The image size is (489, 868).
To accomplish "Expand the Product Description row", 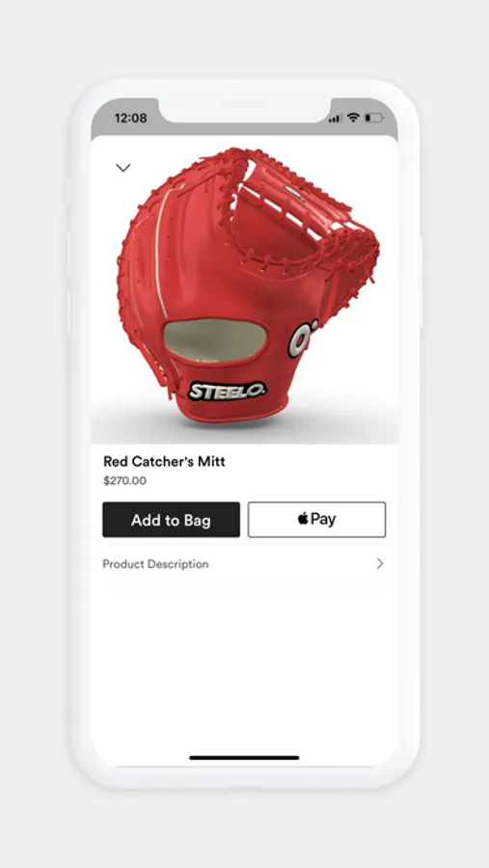I will pyautogui.click(x=244, y=564).
